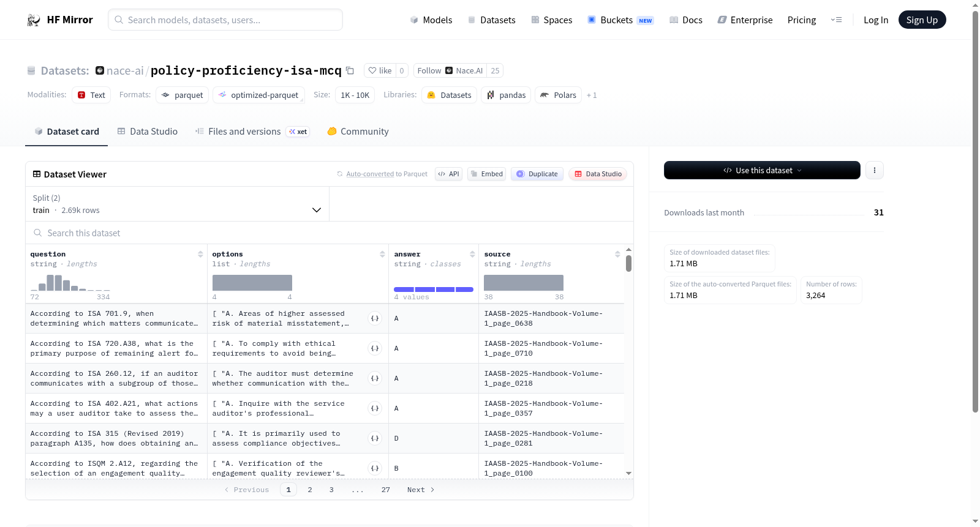Image resolution: width=980 pixels, height=527 pixels.
Task: Select the Polars library tag
Action: pyautogui.click(x=558, y=95)
